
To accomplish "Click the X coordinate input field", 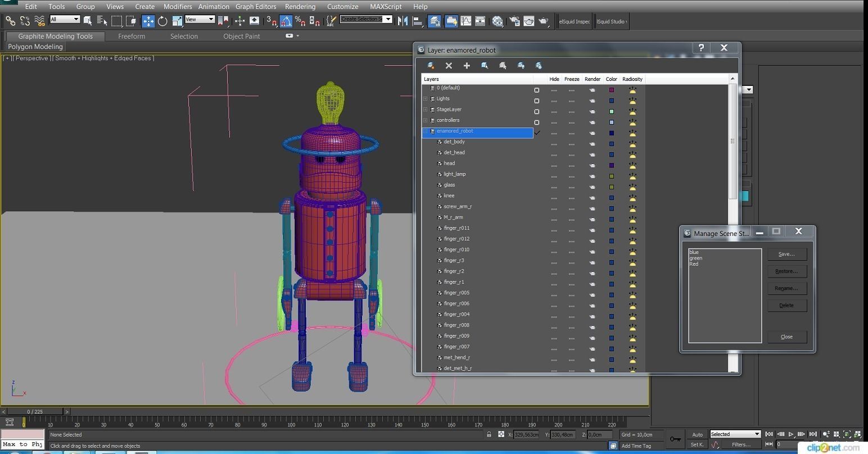I will coord(526,434).
